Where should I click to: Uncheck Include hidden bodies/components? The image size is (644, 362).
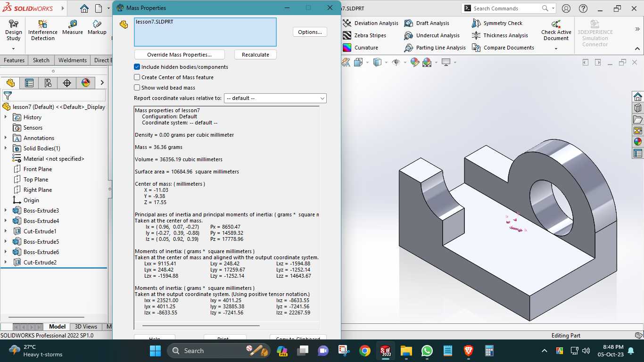[x=137, y=67]
